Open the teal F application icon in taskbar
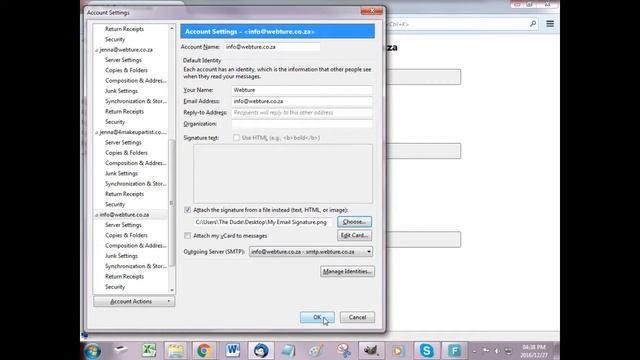The image size is (640, 360). click(x=454, y=351)
